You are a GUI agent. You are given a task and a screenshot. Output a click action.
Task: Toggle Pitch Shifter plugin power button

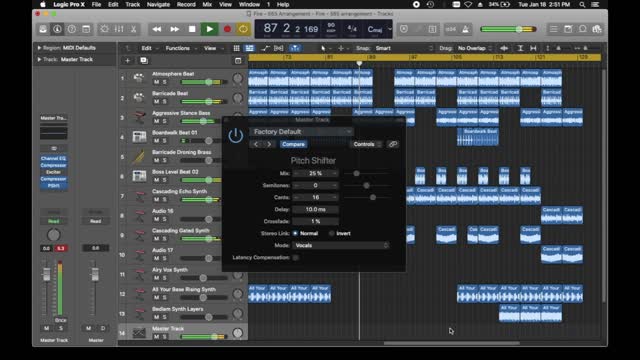pos(236,136)
